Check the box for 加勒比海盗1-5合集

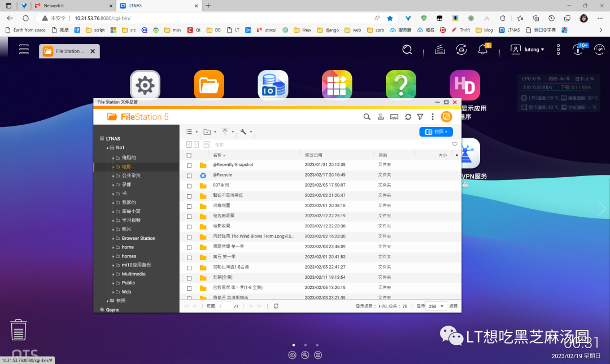click(x=189, y=268)
